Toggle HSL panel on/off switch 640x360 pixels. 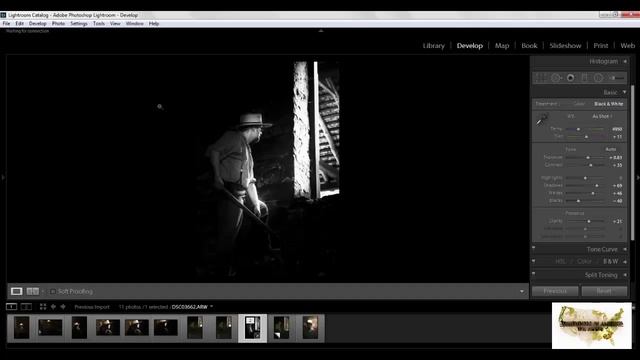(x=533, y=260)
